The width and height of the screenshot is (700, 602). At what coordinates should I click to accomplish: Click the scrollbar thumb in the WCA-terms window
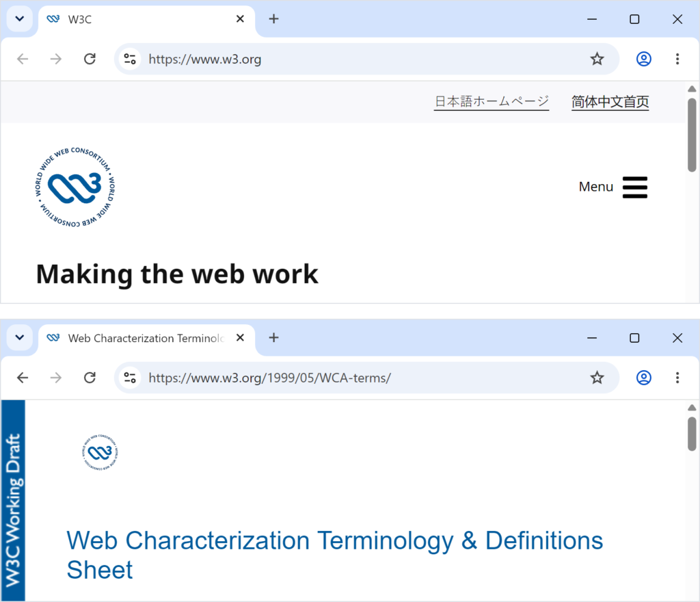pos(692,434)
